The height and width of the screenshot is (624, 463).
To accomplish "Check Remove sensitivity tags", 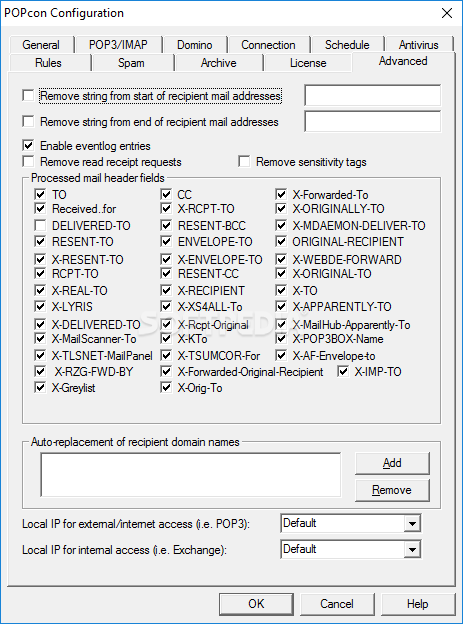I will tap(244, 162).
